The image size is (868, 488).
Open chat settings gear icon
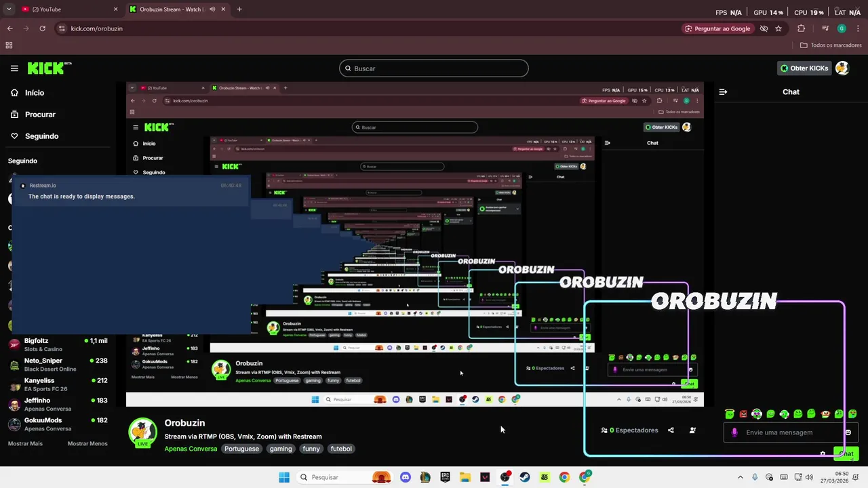(x=823, y=453)
